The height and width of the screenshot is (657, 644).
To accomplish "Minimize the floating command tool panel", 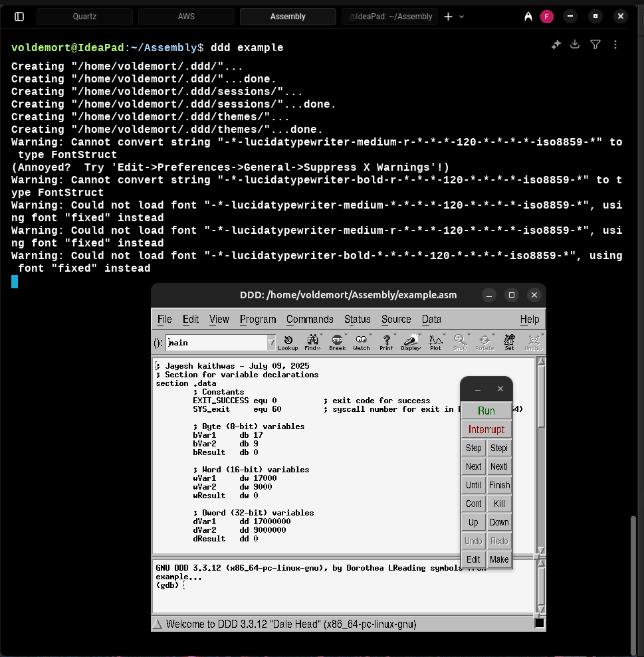I will tap(478, 389).
